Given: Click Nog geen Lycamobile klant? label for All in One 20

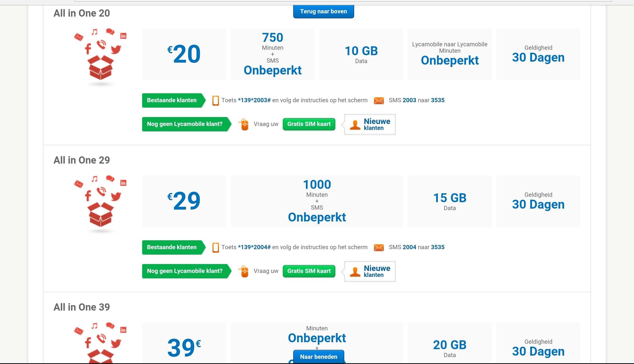Looking at the screenshot, I should (x=185, y=124).
